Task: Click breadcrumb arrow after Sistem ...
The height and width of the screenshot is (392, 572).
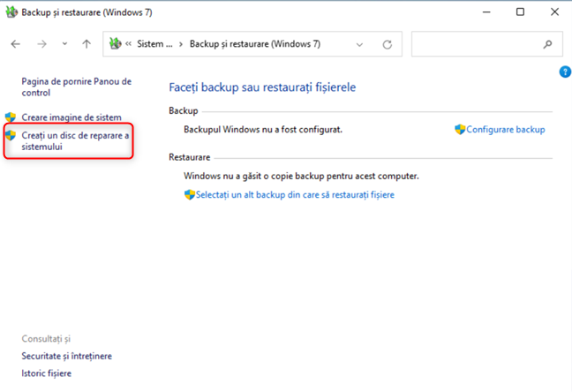Action: (x=181, y=44)
